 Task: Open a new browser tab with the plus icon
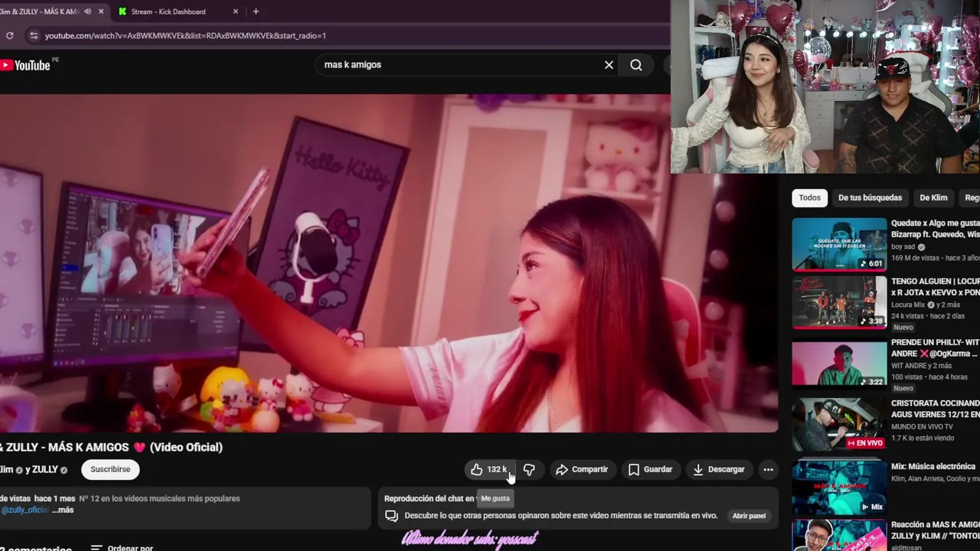[256, 11]
